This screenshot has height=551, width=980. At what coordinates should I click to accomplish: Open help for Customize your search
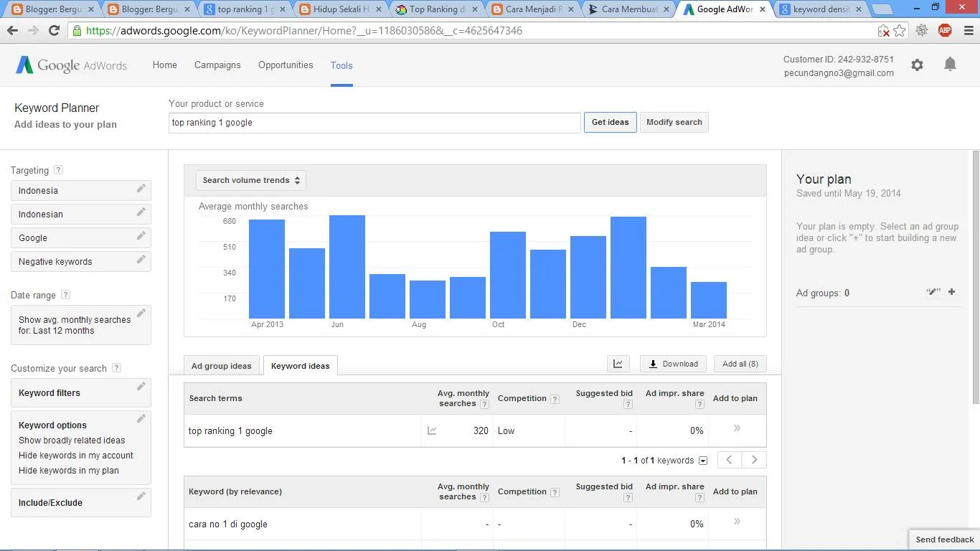pos(117,368)
